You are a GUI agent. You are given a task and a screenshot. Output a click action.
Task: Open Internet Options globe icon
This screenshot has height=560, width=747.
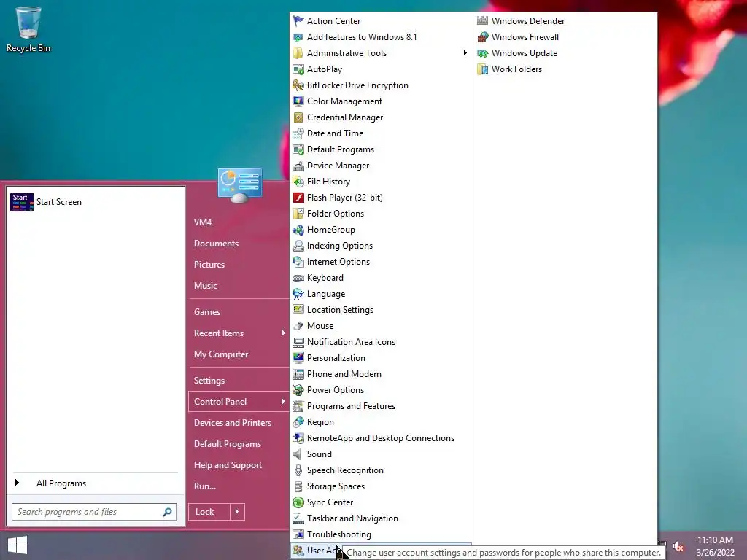click(x=298, y=262)
